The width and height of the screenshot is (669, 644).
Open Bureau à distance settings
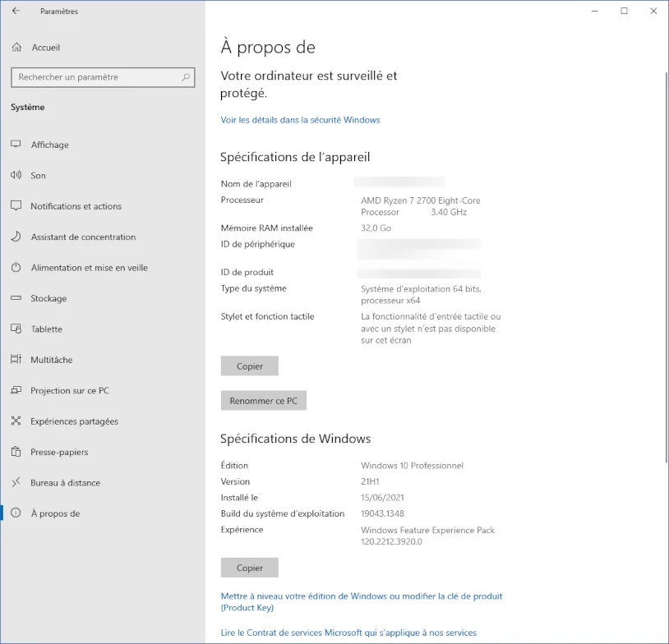62,483
